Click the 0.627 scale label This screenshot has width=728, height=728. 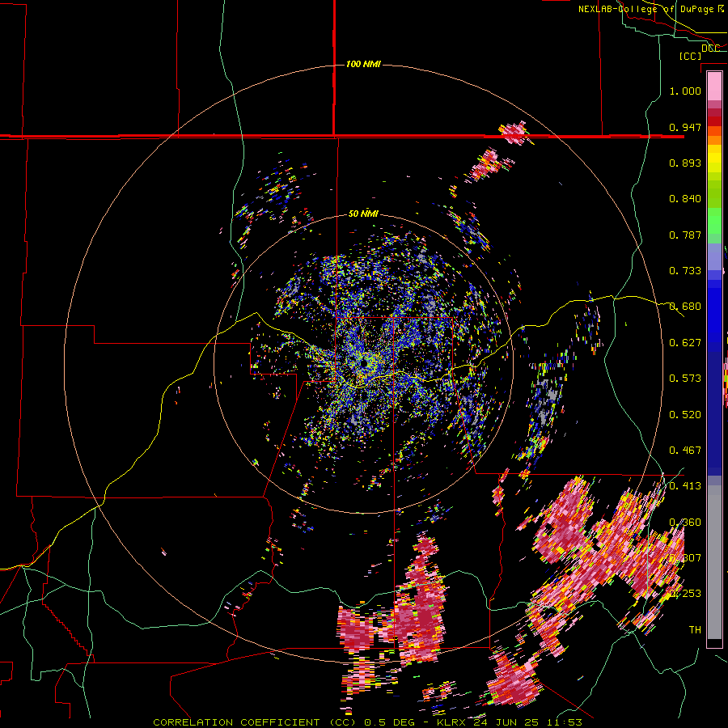685,343
